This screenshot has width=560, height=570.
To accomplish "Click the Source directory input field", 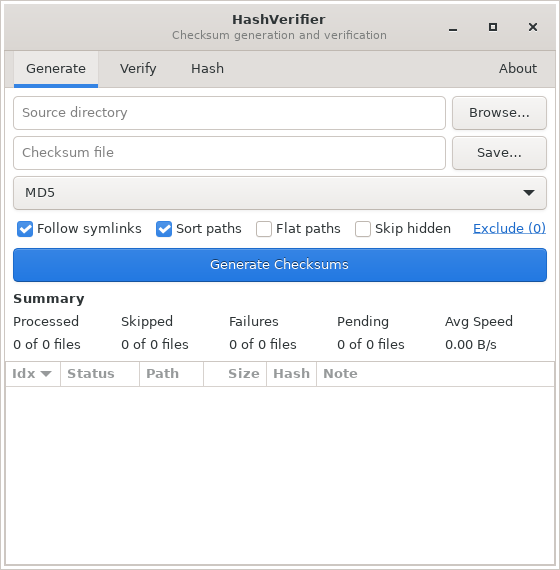I will tap(229, 113).
